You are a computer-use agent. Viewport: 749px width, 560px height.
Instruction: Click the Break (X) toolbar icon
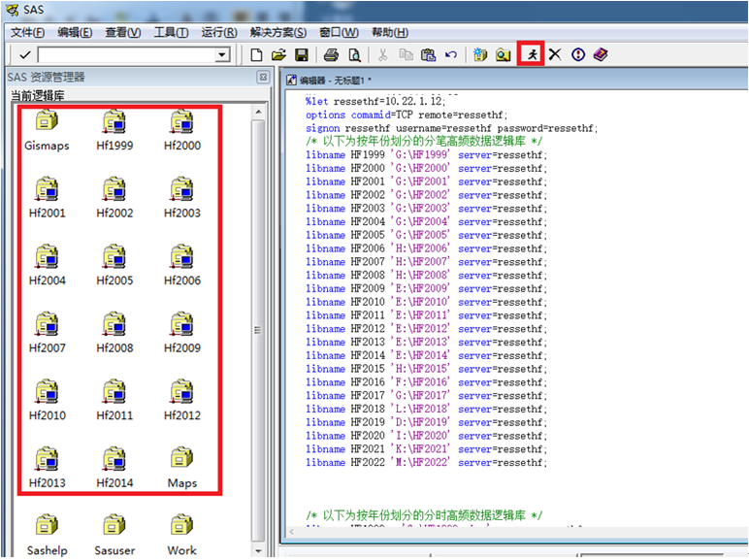click(555, 54)
